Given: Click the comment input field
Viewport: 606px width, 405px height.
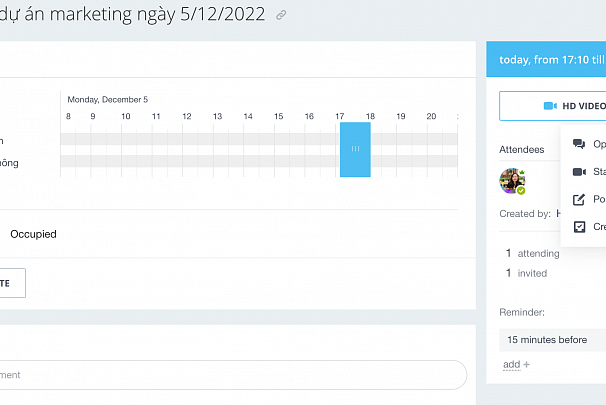Looking at the screenshot, I should (x=233, y=375).
